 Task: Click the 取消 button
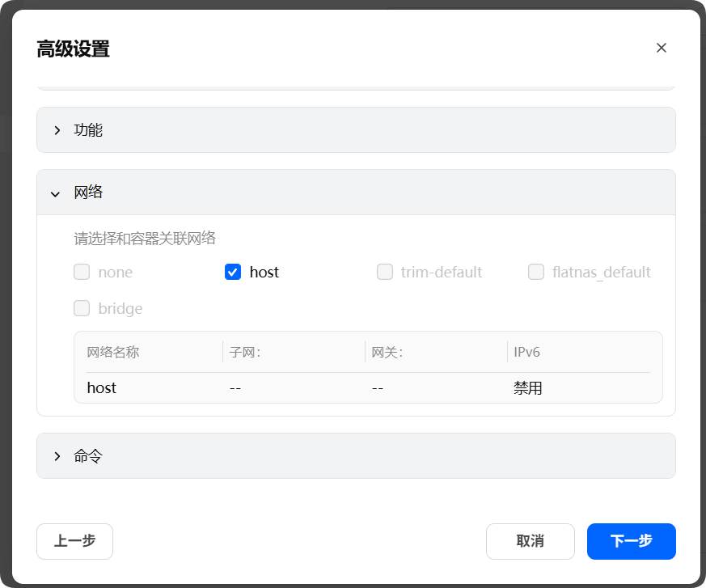tap(530, 541)
